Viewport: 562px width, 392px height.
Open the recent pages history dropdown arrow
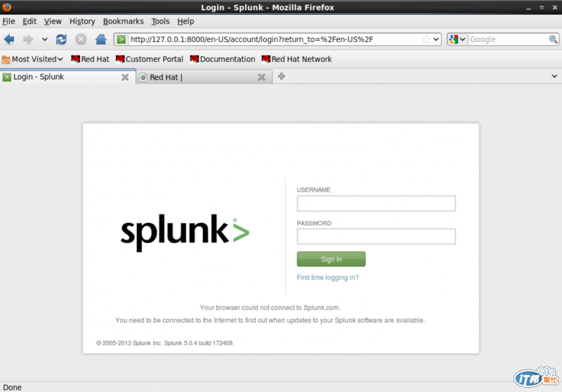(44, 39)
